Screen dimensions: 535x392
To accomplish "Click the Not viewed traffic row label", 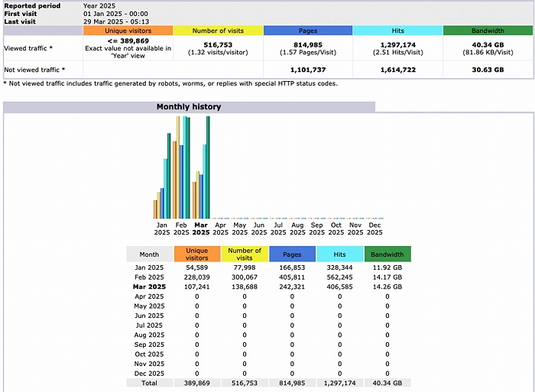I will click(x=34, y=70).
